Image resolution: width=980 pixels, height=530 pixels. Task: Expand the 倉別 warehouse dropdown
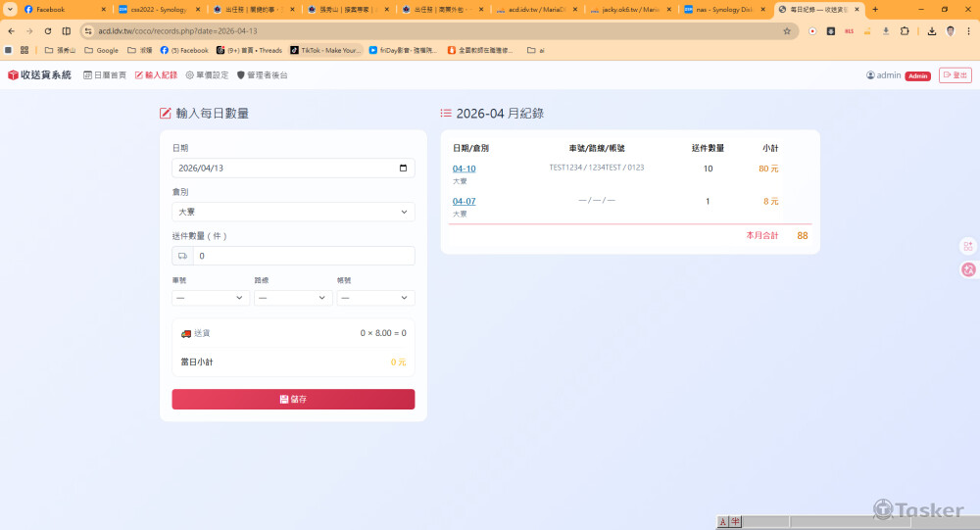[293, 212]
